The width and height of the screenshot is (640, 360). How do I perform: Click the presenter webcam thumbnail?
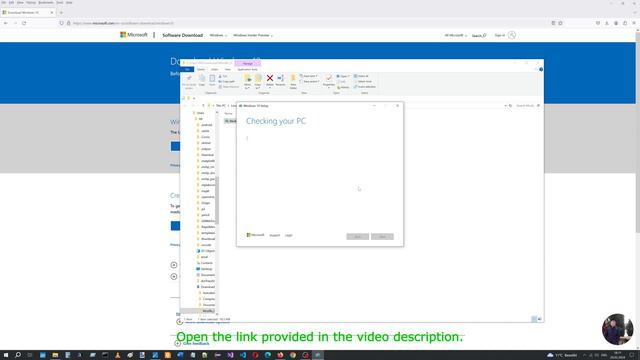click(x=618, y=329)
